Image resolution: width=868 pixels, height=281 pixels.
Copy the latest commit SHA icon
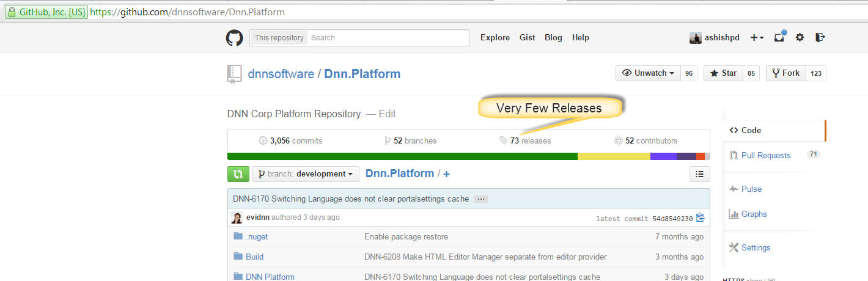pyautogui.click(x=700, y=218)
